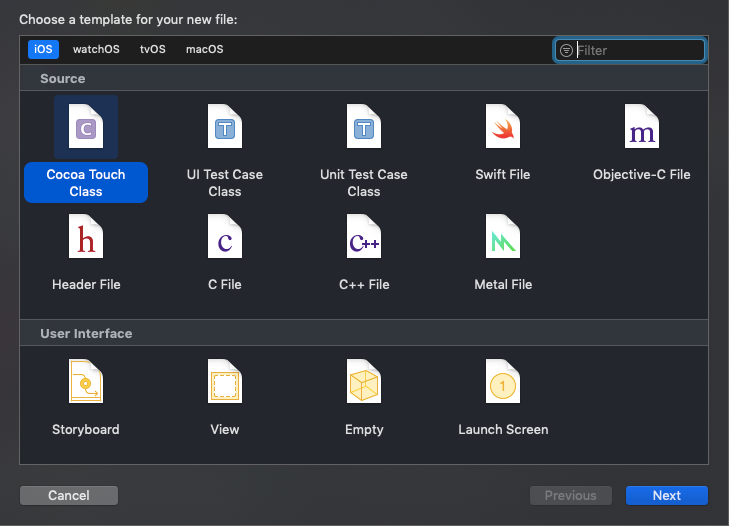
Task: Select the Swift File template icon
Action: click(x=503, y=127)
